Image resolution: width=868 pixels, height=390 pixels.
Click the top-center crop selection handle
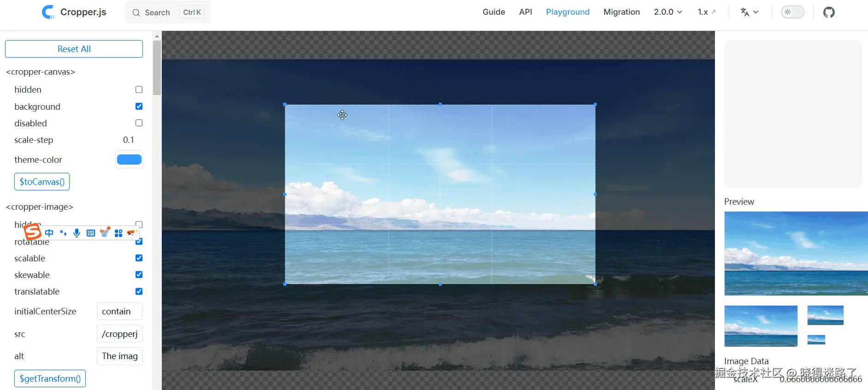pyautogui.click(x=440, y=105)
